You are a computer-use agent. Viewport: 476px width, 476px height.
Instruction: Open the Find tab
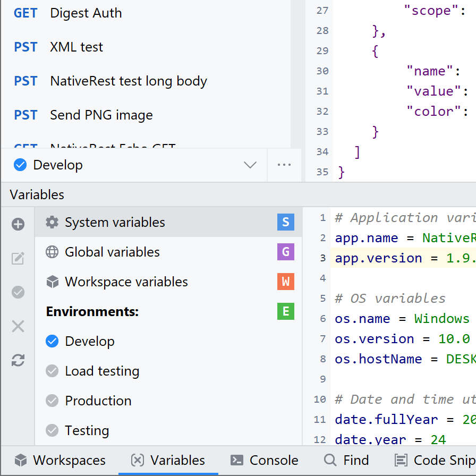[x=346, y=461]
